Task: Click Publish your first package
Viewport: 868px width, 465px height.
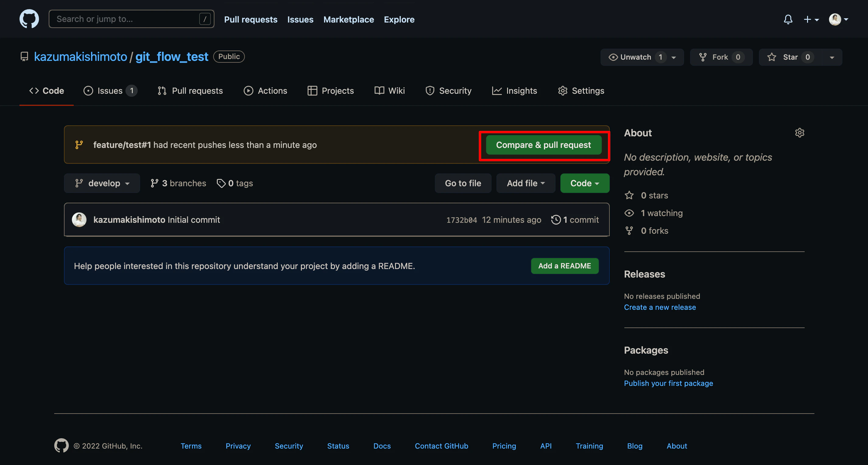Action: point(669,383)
